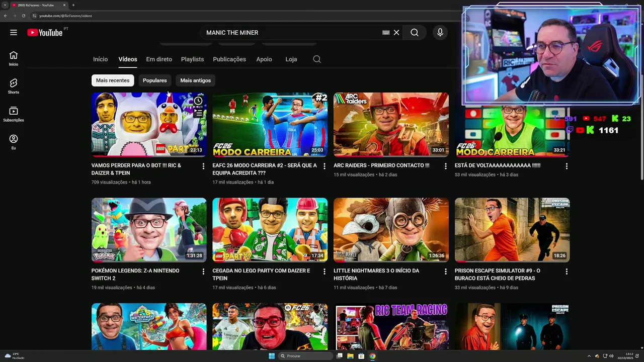Click the MANIC THE MINER search field
The image size is (644, 362).
tap(292, 33)
